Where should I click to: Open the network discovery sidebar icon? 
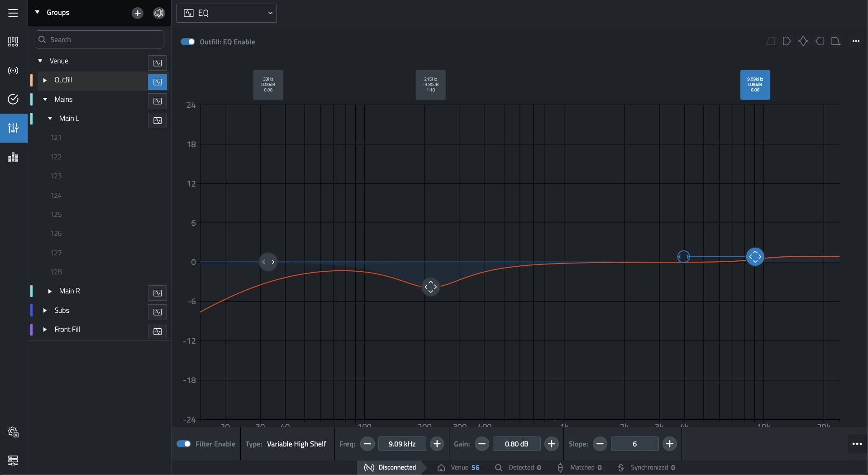click(13, 71)
